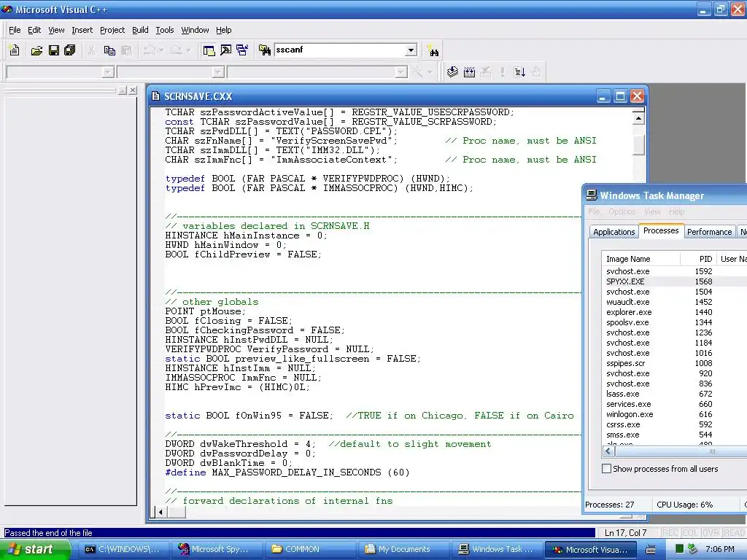Toggle the Workspace window icon

point(209,50)
